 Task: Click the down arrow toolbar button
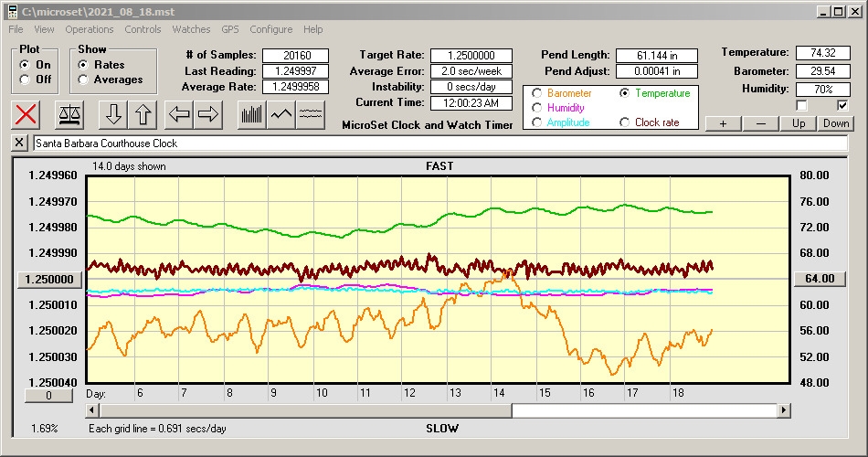pyautogui.click(x=113, y=114)
